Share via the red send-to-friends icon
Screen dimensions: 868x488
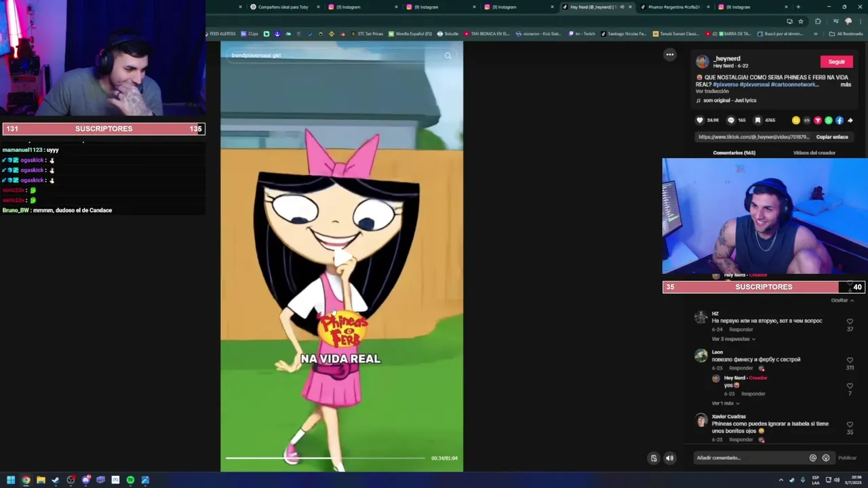click(818, 120)
